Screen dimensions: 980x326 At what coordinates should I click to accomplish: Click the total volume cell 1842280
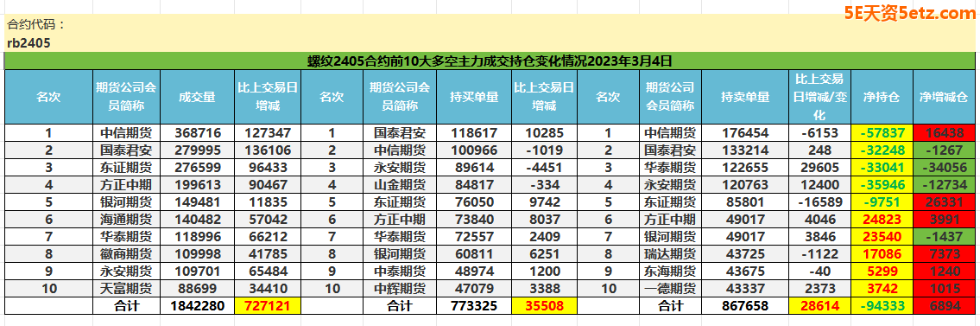198,306
